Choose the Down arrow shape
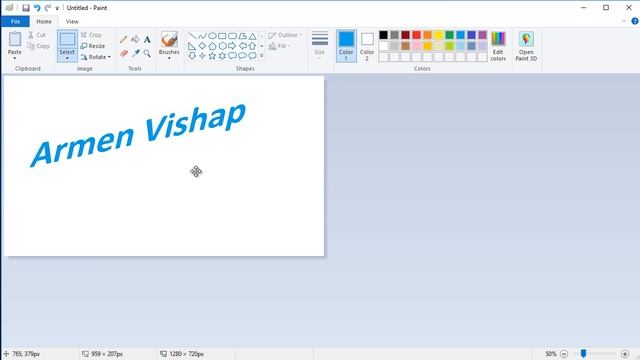This screenshot has width=640, height=360. (192, 56)
